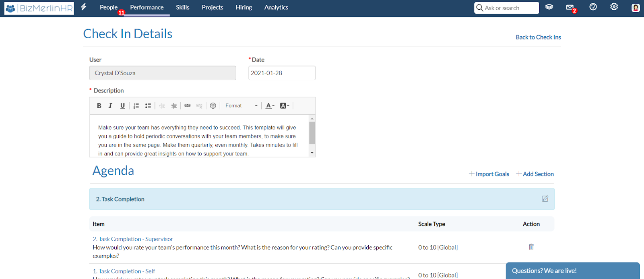Click inside the description text area

coord(199,136)
